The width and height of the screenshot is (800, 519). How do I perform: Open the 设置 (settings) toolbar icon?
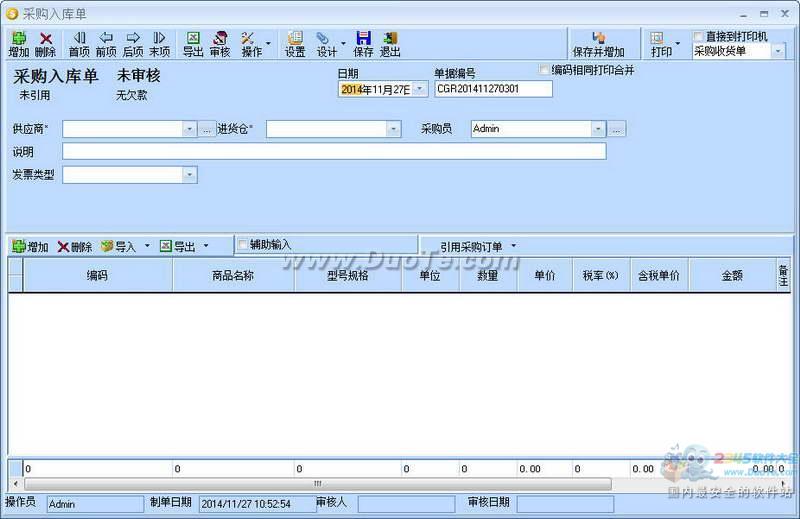click(295, 44)
